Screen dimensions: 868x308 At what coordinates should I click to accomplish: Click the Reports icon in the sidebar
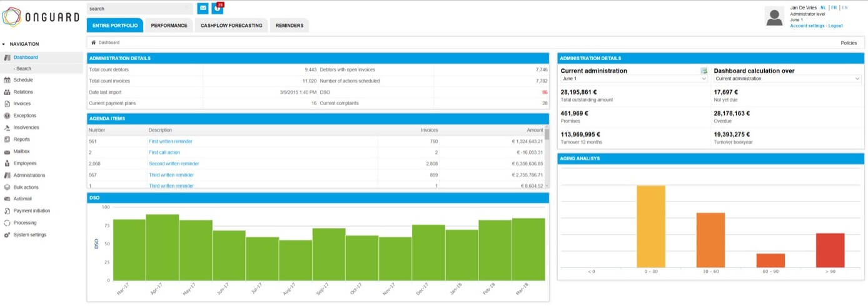tap(7, 140)
